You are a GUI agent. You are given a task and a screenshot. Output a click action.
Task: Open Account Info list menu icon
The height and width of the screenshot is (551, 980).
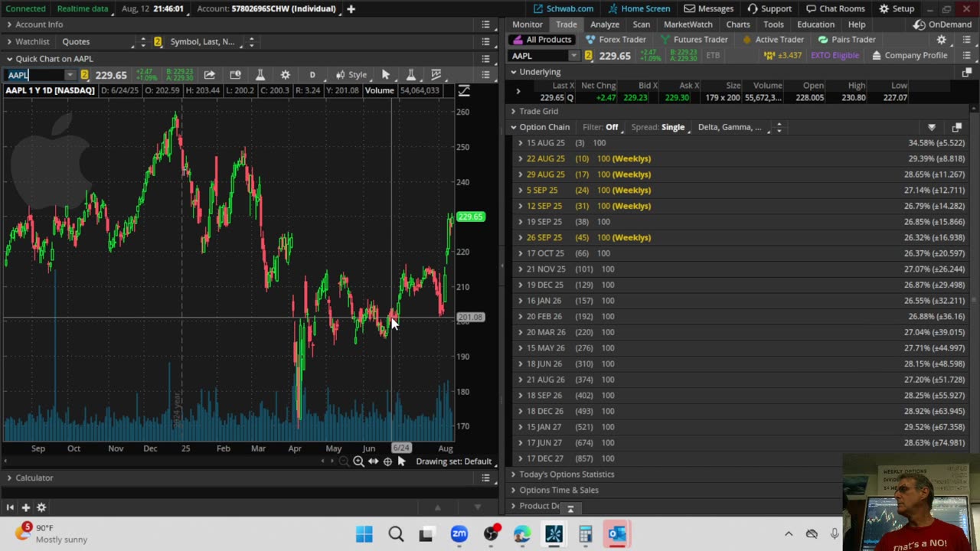(485, 24)
